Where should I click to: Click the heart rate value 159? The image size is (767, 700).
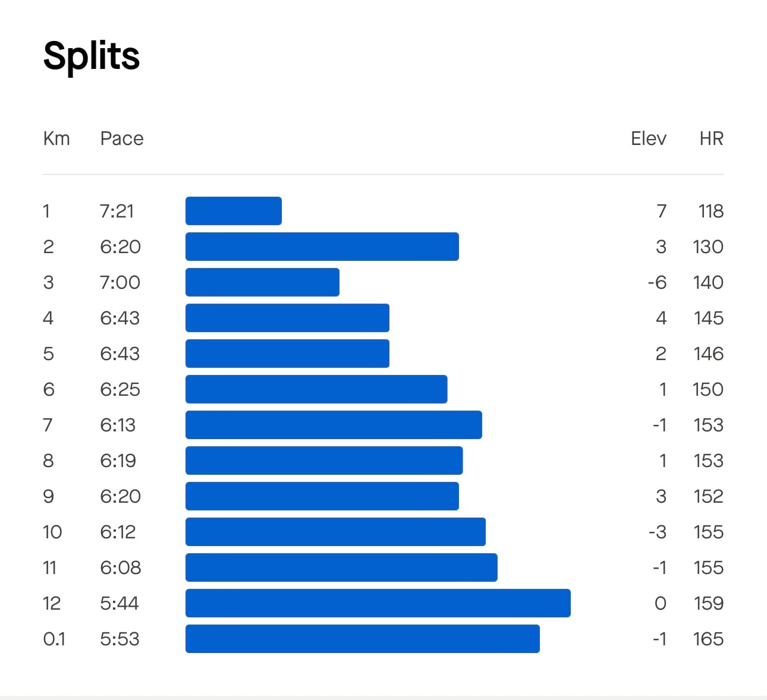coord(709,603)
